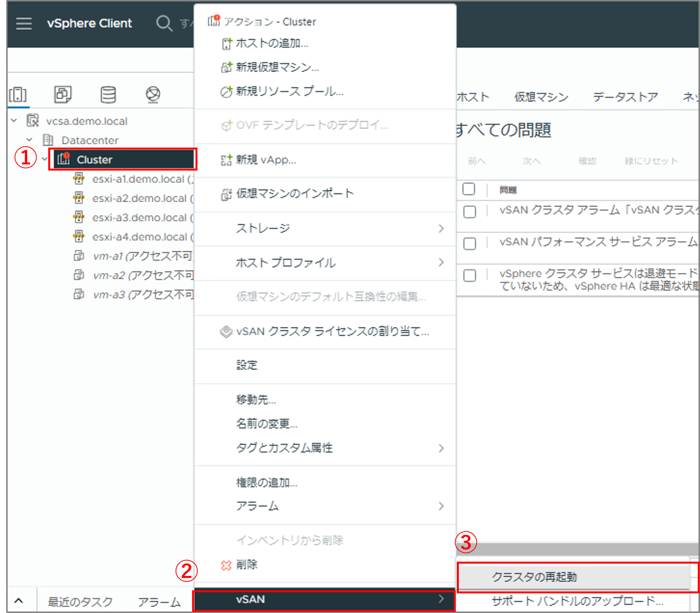Select the vm-a2 tree item
This screenshot has height=613, width=700.
[143, 275]
